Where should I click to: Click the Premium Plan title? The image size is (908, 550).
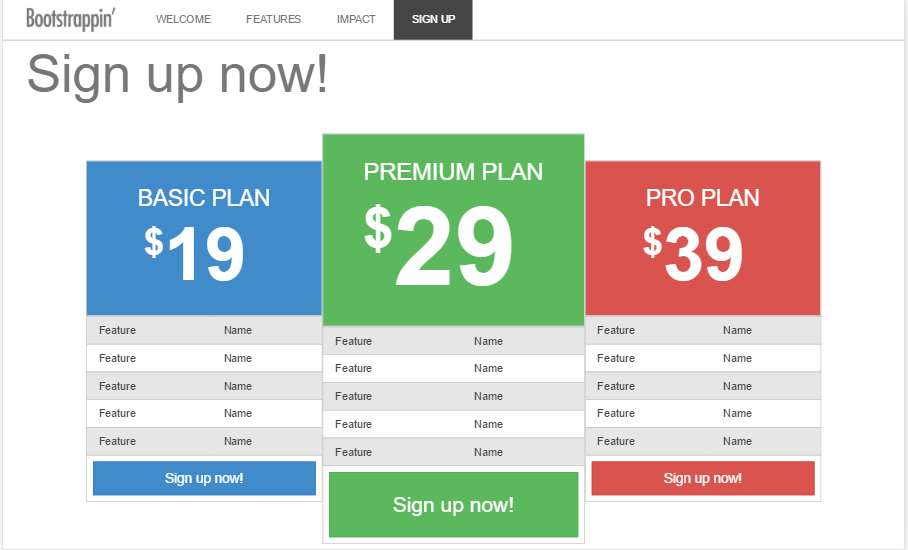click(453, 172)
